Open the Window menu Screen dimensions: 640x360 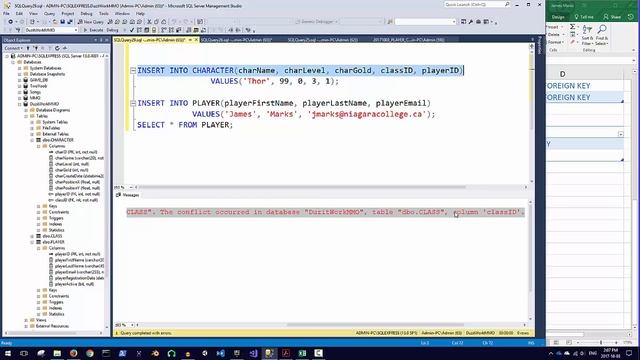[122, 13]
